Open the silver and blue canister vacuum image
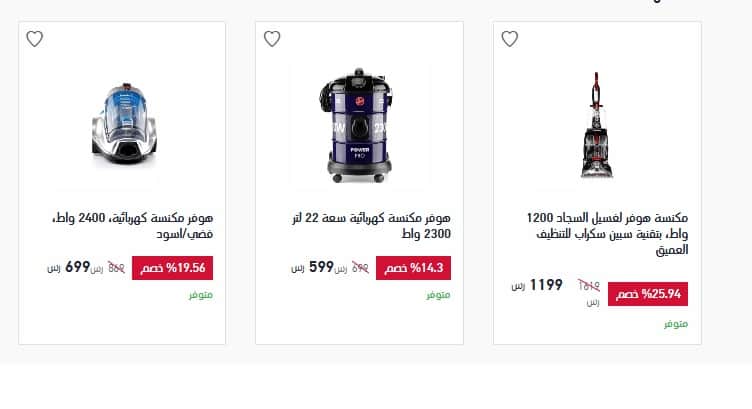Screen dimensions: 752x409 (x=122, y=125)
